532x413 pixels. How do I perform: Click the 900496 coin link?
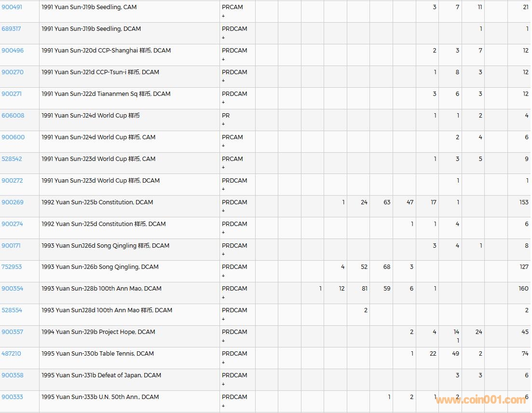point(13,51)
